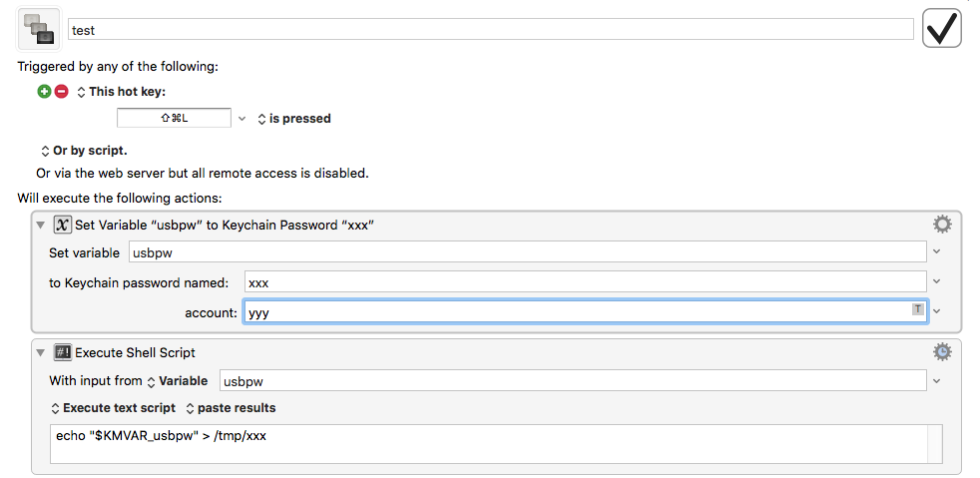Change the 'paste results' output option
The image size is (980, 478).
(x=231, y=408)
